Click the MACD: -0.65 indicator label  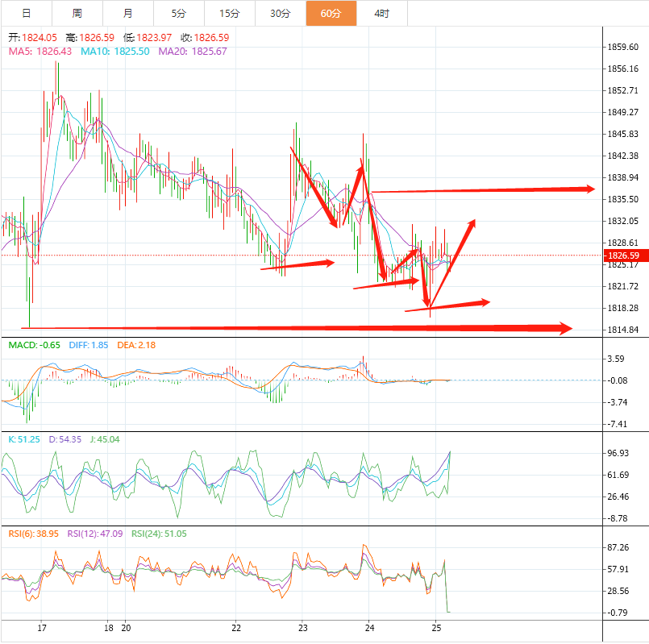35,345
